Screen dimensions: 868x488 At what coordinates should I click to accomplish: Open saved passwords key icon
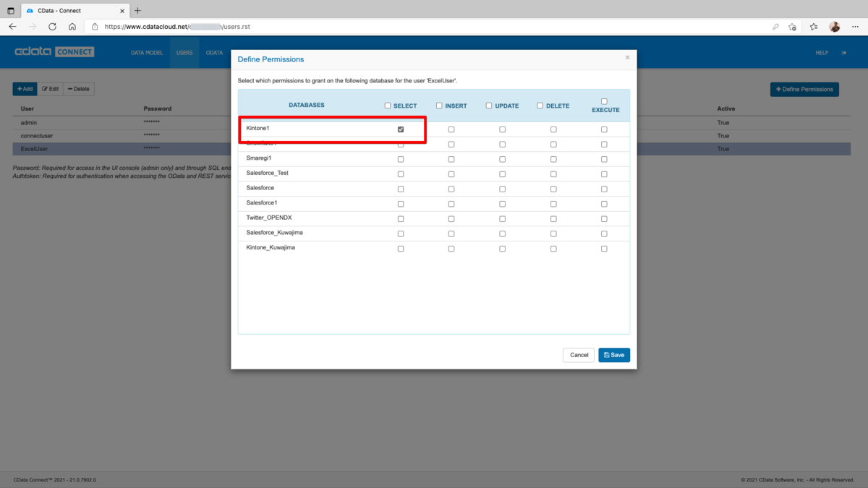pos(775,27)
